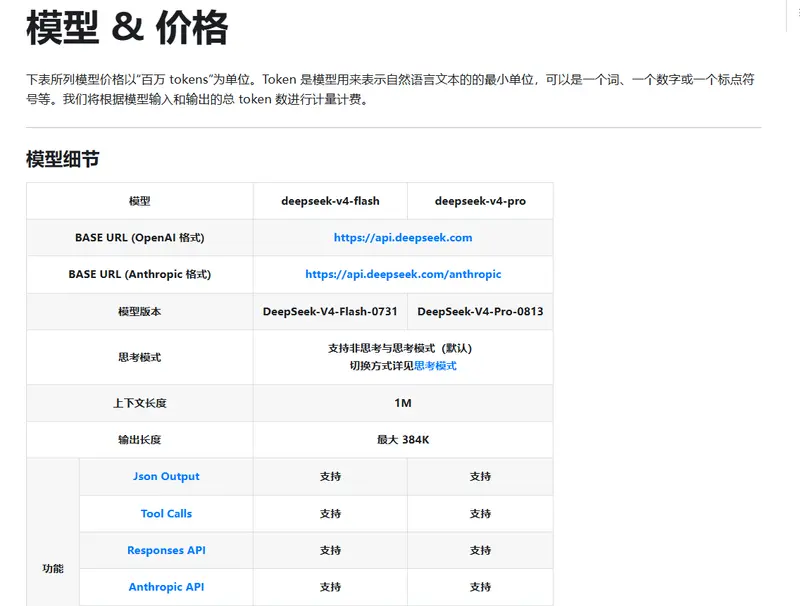The image size is (800, 606).
Task: Click 支持 for Tool Calls under deepseek-v4-pro
Action: (x=480, y=514)
